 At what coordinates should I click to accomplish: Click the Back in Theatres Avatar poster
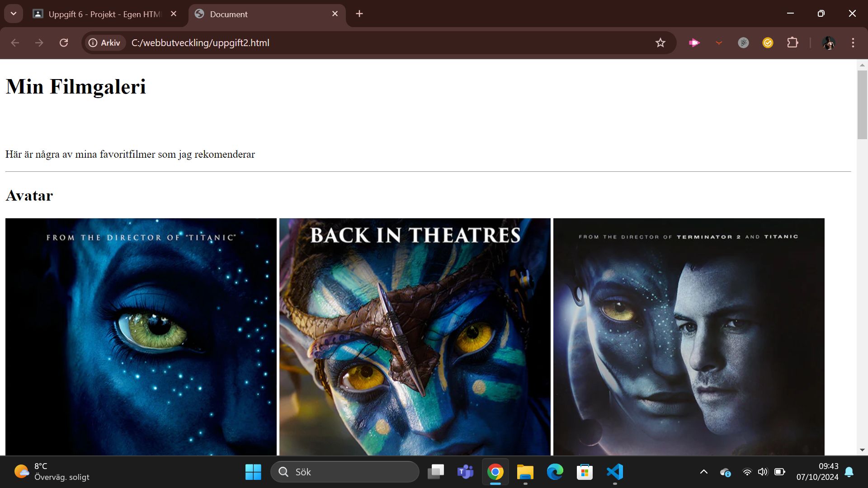pyautogui.click(x=415, y=337)
